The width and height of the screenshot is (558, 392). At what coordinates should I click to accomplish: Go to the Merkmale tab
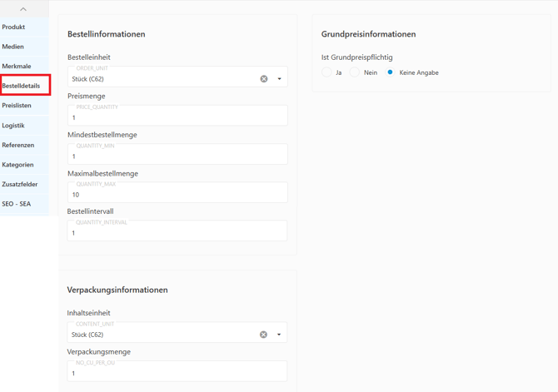click(x=17, y=67)
